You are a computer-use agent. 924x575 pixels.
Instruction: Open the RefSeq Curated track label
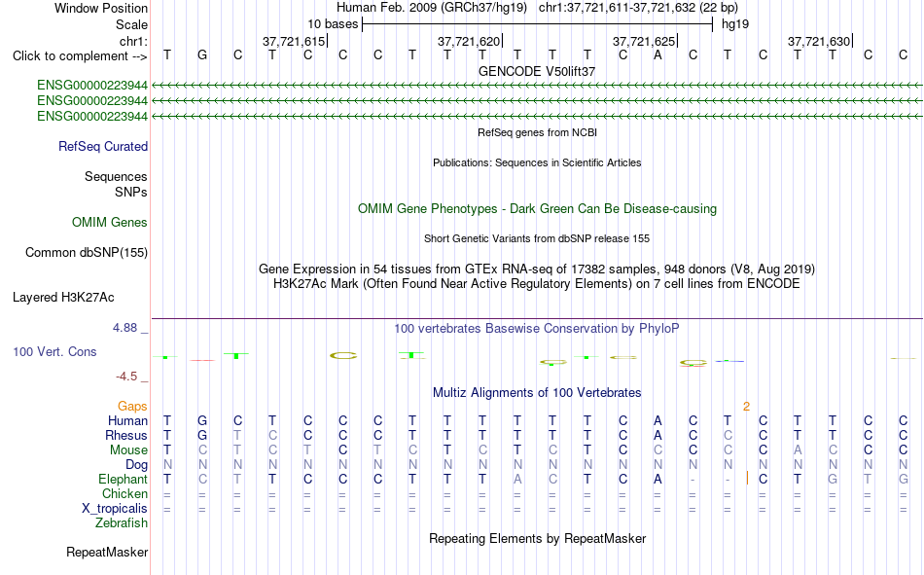pyautogui.click(x=102, y=146)
